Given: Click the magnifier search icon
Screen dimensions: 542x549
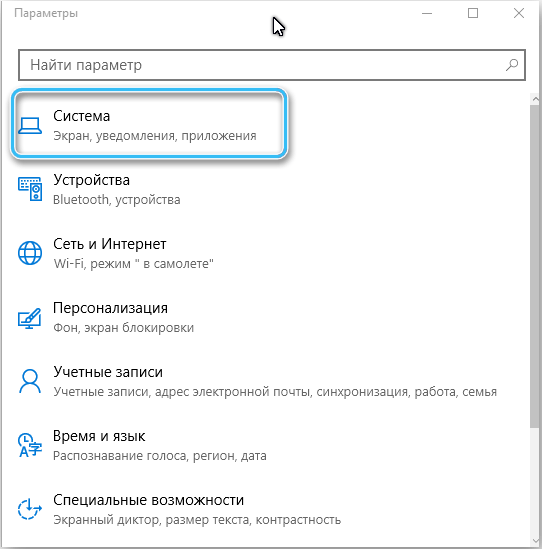Looking at the screenshot, I should (x=512, y=65).
